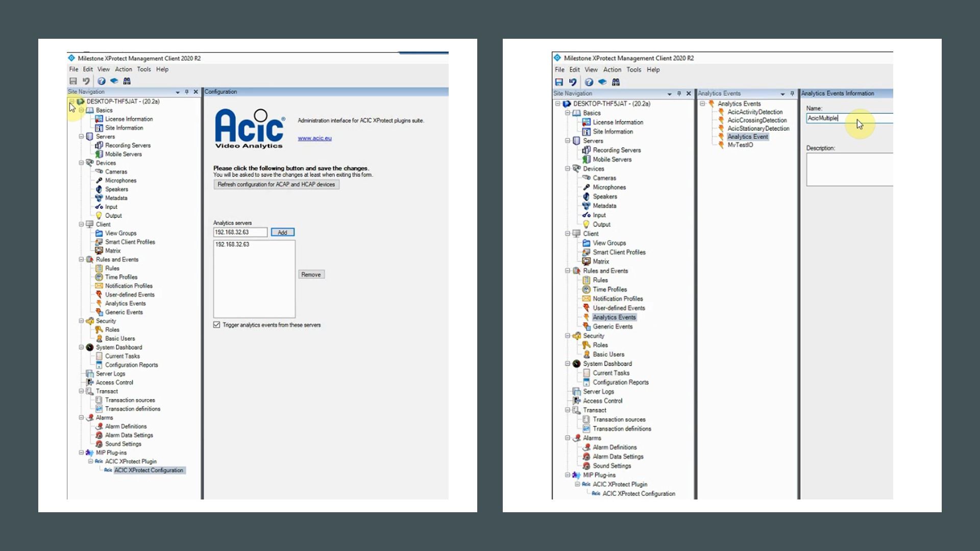Open View menu in right window
Screen dimensions: 980x551
pyautogui.click(x=591, y=70)
